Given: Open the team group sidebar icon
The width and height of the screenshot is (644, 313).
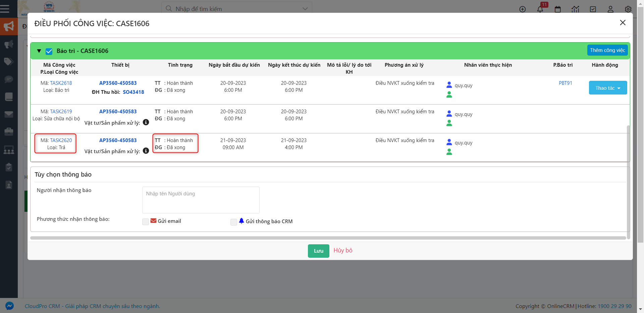Looking at the screenshot, I should [9, 149].
